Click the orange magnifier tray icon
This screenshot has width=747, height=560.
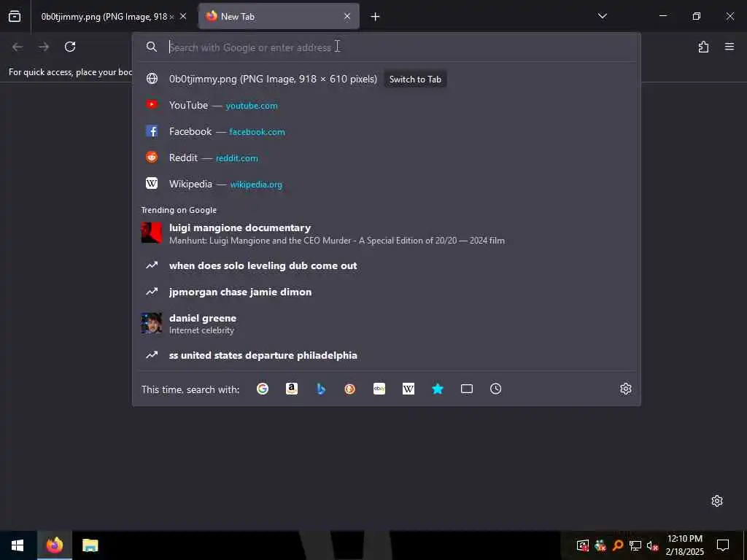[x=617, y=545]
